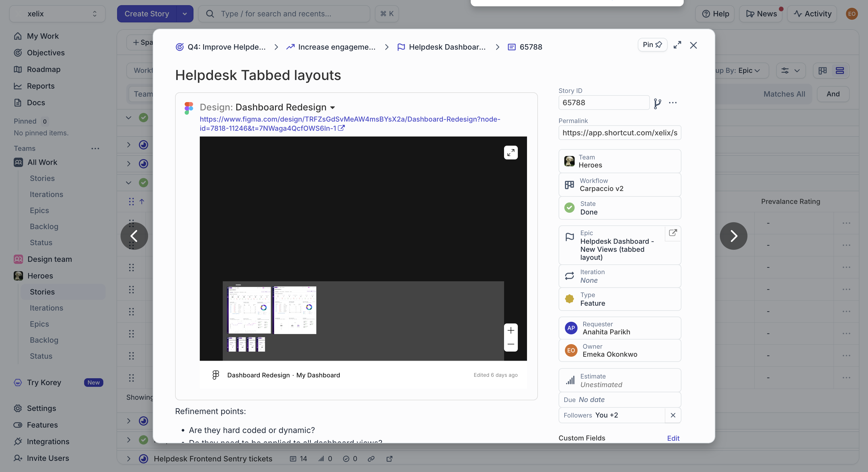Open the story more-actions ellipsis menu

pyautogui.click(x=673, y=103)
